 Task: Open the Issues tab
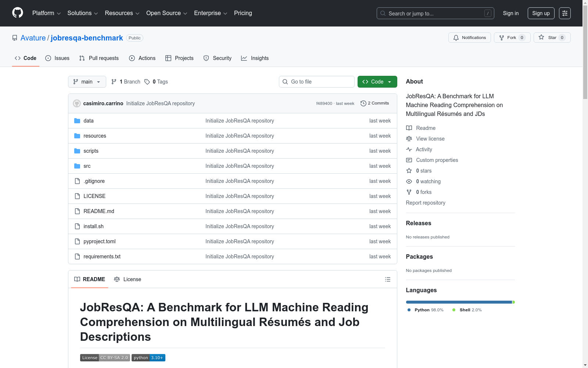(57, 58)
